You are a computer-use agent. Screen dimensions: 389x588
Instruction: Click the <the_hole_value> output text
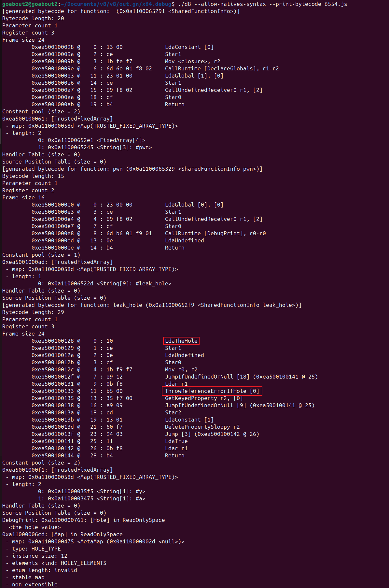click(35, 527)
